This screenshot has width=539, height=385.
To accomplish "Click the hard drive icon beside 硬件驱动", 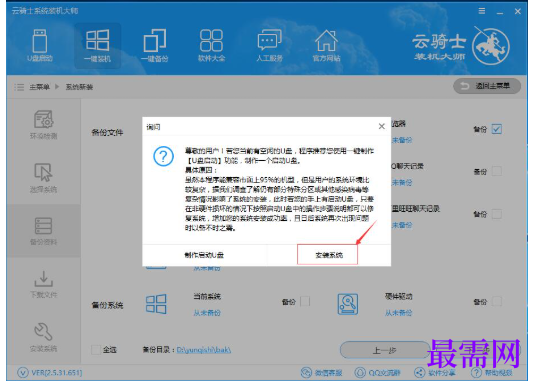I will (348, 304).
